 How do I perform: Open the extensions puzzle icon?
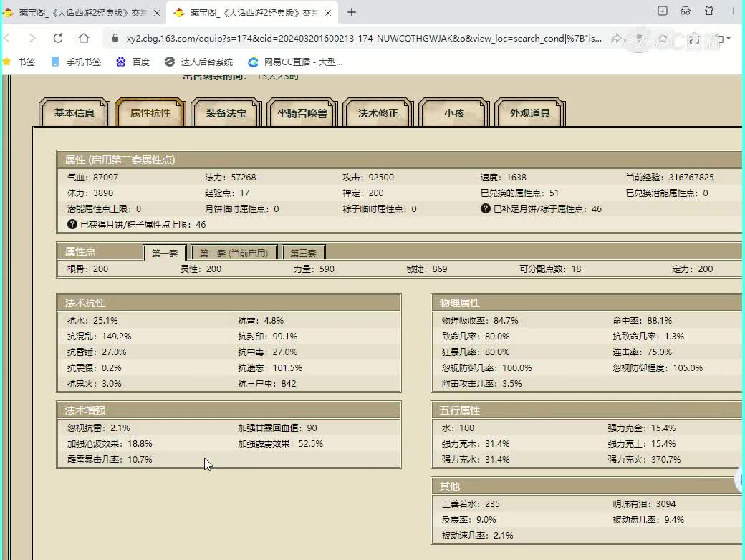(x=694, y=39)
